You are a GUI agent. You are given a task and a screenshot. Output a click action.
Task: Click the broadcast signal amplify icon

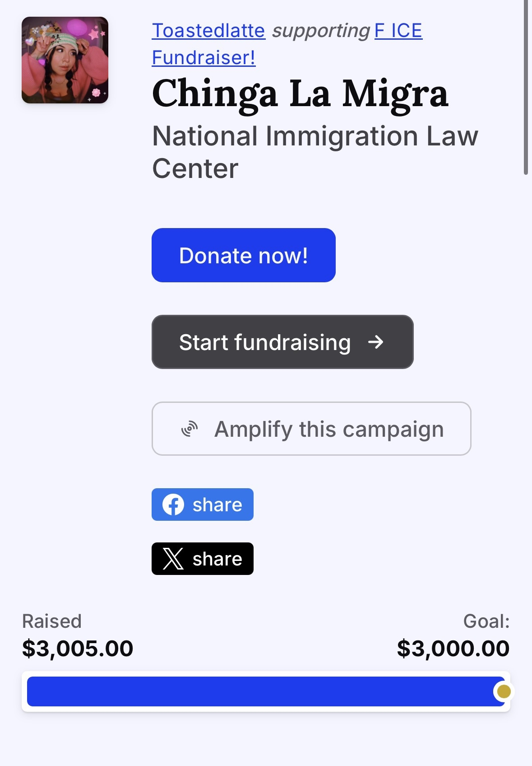(190, 429)
